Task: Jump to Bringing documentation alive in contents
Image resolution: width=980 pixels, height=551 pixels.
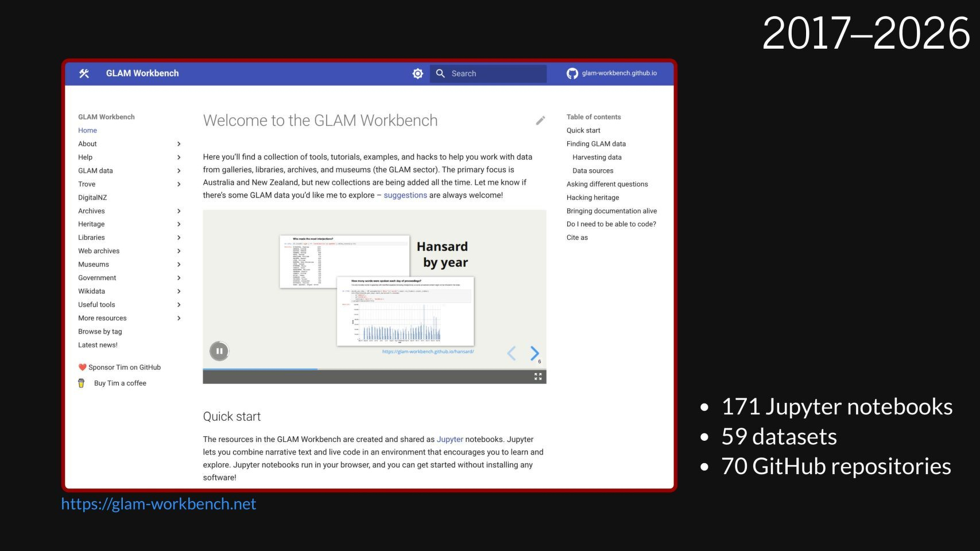Action: [611, 211]
